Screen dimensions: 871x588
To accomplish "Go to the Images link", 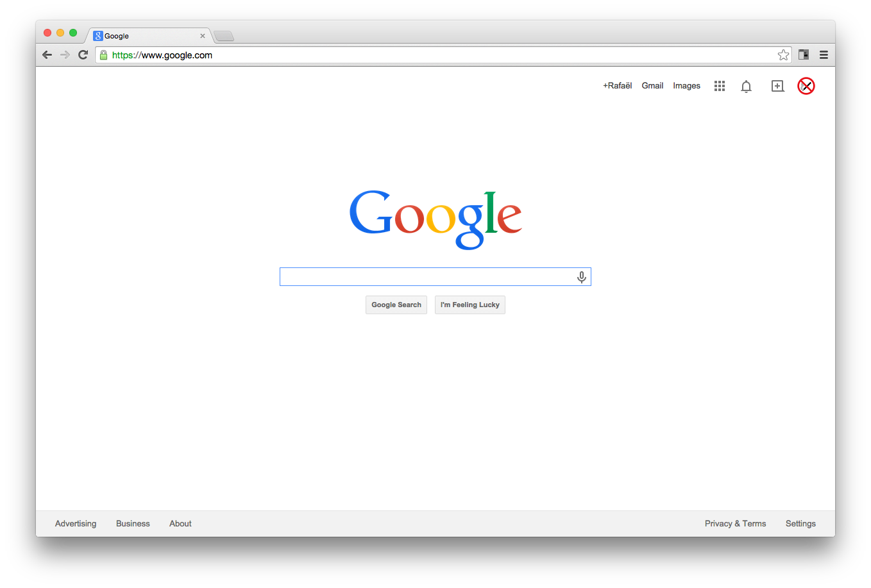I will pos(686,86).
